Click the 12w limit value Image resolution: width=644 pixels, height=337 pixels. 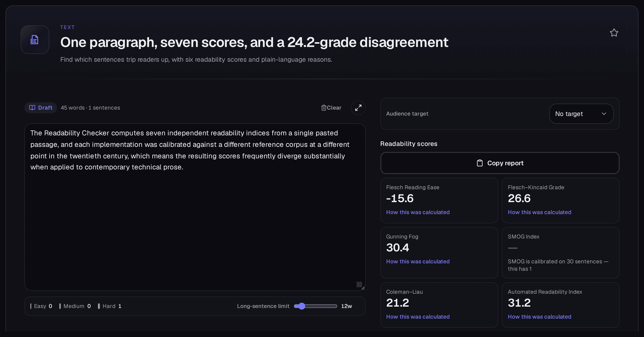coord(346,306)
